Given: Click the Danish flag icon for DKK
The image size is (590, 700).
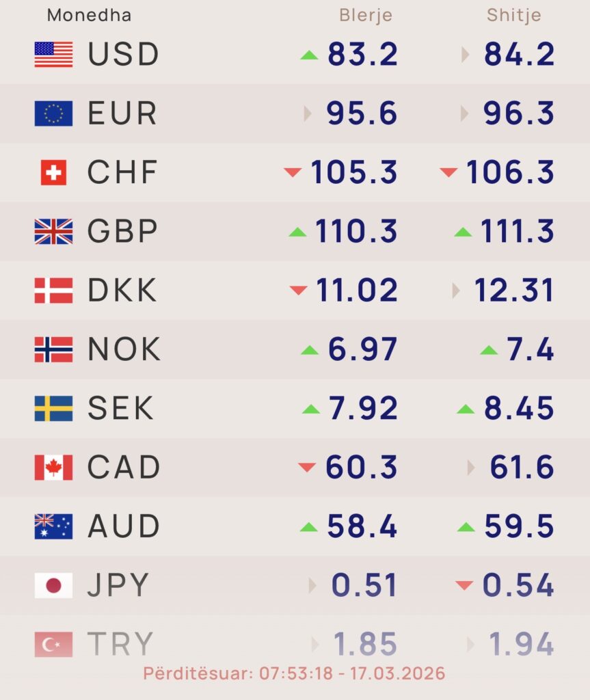Looking at the screenshot, I should pyautogui.click(x=53, y=291).
